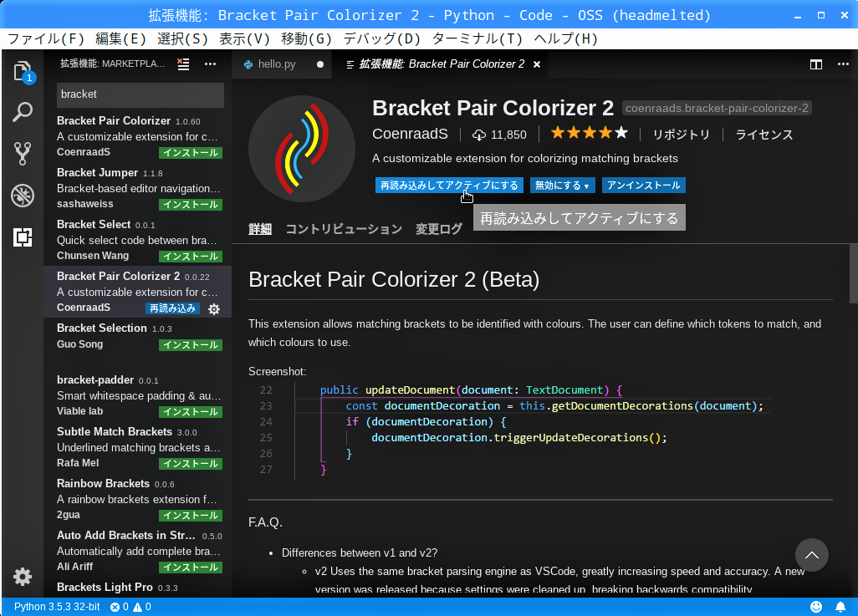
Task: Select Rainbow Brackets title in list
Action: click(103, 484)
